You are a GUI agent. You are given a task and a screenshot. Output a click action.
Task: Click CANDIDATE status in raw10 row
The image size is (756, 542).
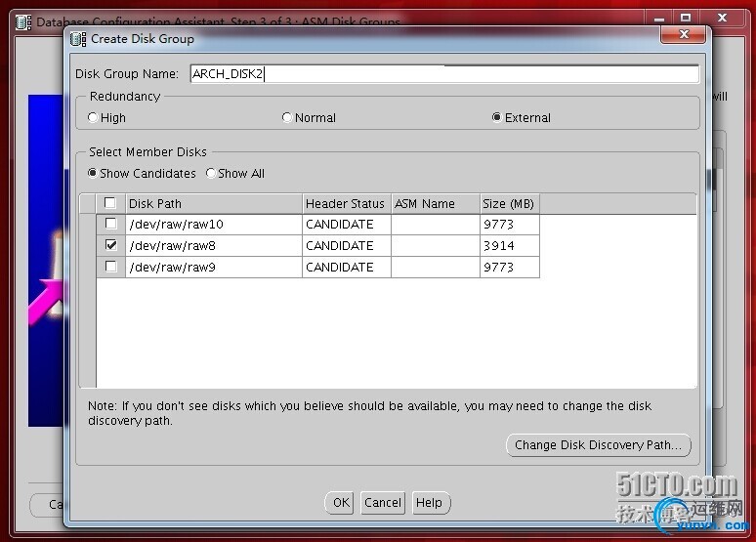pyautogui.click(x=347, y=225)
